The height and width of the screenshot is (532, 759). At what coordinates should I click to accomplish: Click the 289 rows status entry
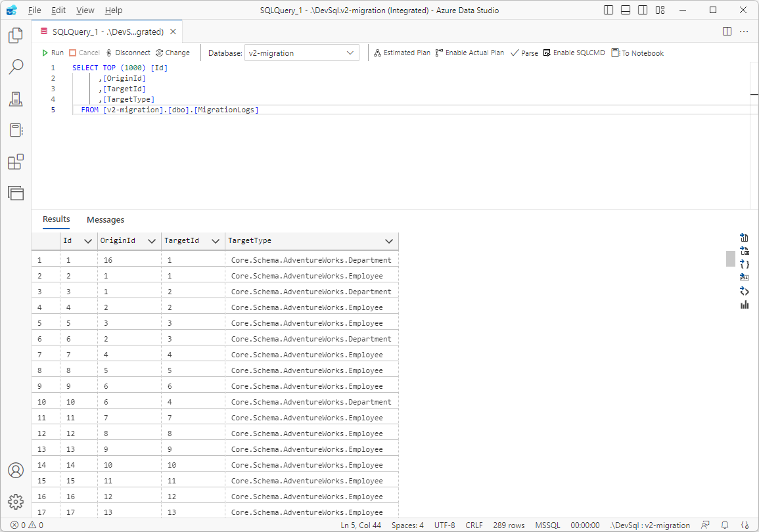click(509, 525)
